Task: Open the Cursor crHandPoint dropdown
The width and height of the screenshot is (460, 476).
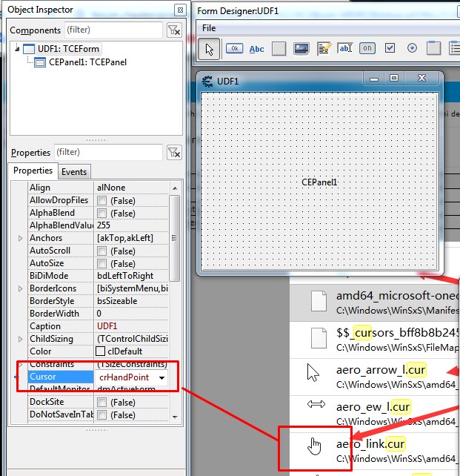Action: (x=161, y=377)
